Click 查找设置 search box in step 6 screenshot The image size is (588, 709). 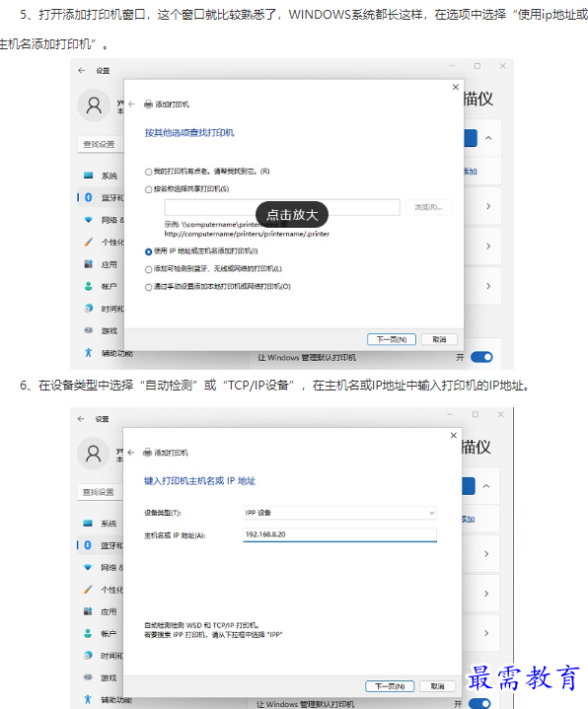tap(101, 492)
